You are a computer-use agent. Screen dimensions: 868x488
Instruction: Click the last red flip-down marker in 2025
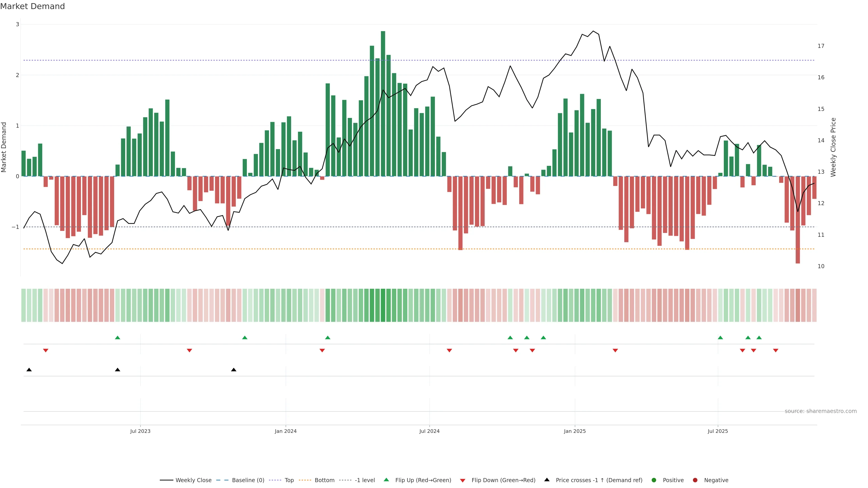tap(776, 351)
